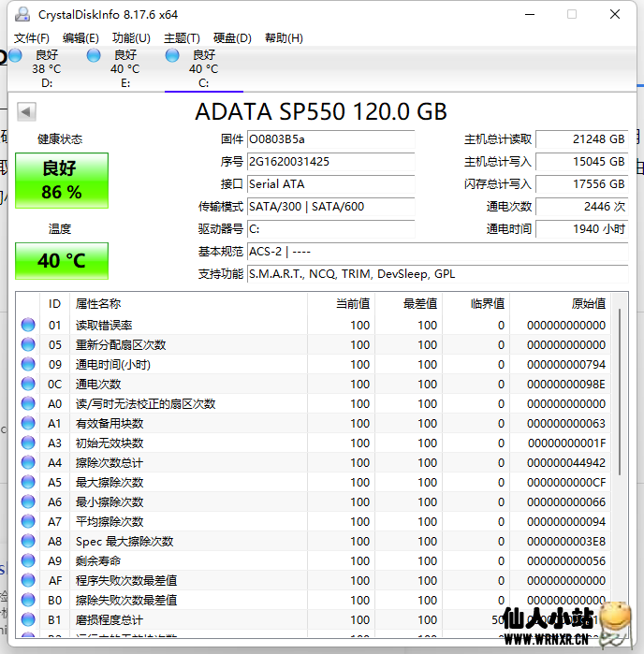This screenshot has width=644, height=654.
Task: Click status orb of attribute B0 row
Action: 28,600
